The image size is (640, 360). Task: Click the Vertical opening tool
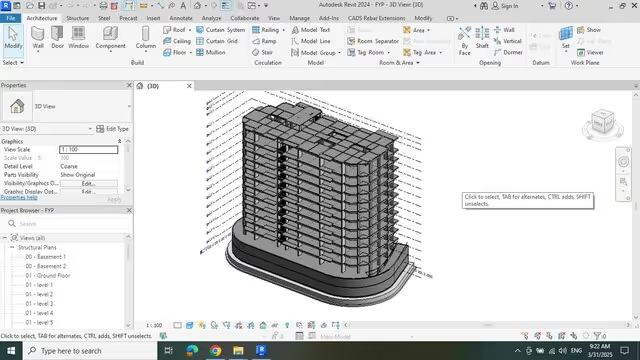pyautogui.click(x=508, y=41)
